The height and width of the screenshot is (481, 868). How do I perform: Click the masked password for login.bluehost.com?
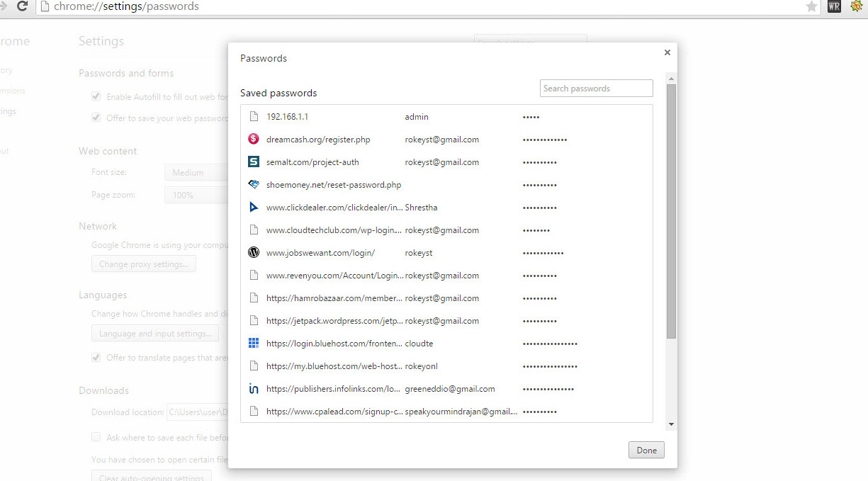pyautogui.click(x=550, y=344)
